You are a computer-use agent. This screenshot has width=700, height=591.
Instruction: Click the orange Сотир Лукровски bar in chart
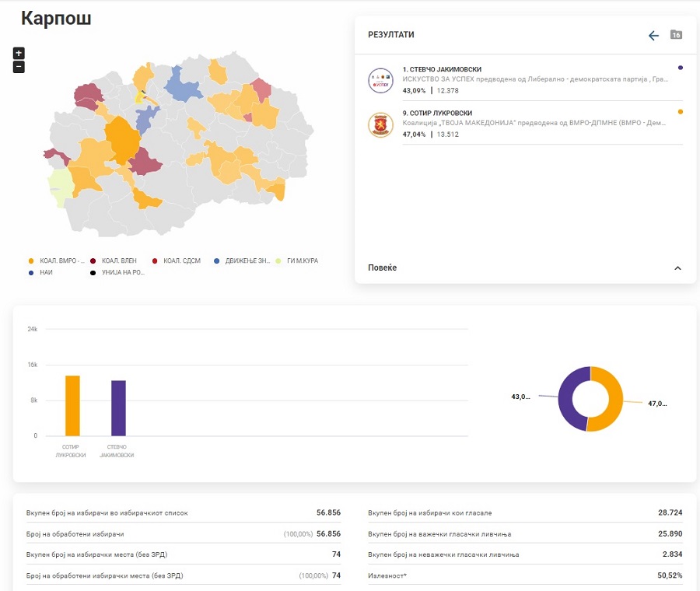point(72,405)
